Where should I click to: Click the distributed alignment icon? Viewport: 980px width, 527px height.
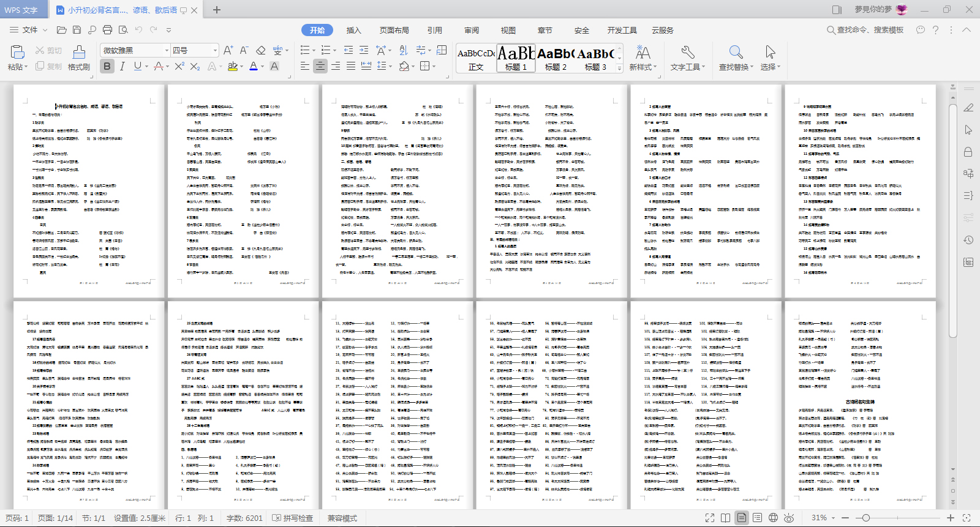click(366, 66)
